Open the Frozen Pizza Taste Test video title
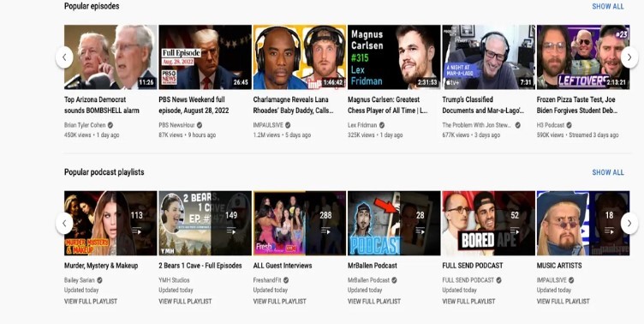The image size is (644, 324). click(x=577, y=105)
